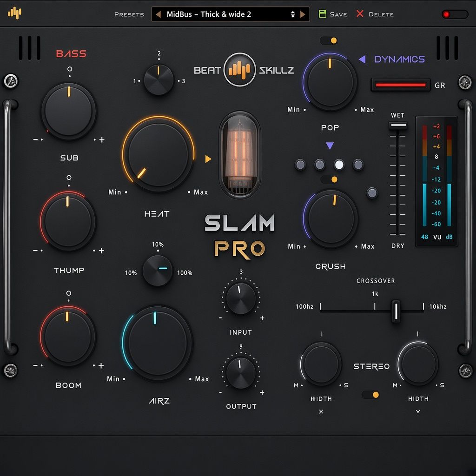Click the right stereo WIDTH knob

418,364
